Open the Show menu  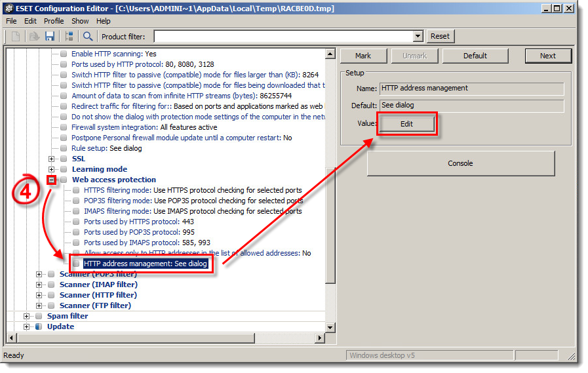tap(80, 21)
